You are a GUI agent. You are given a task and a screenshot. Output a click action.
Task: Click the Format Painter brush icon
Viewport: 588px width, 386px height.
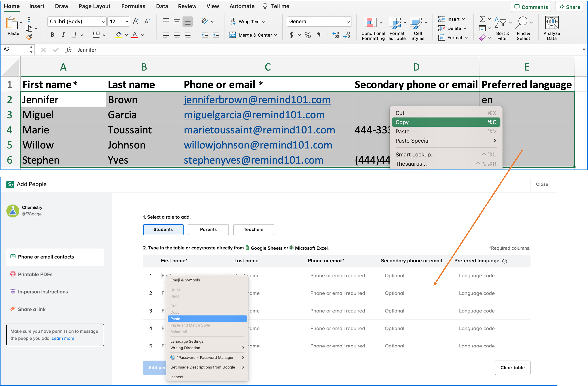(29, 37)
